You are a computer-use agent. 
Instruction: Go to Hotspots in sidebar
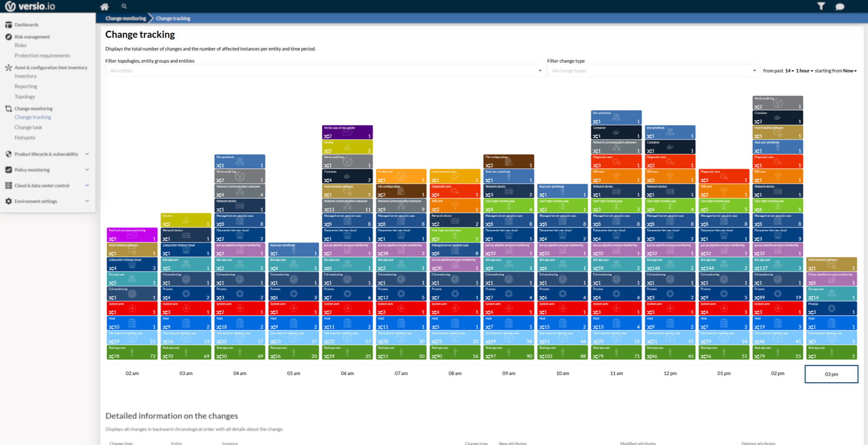click(25, 138)
